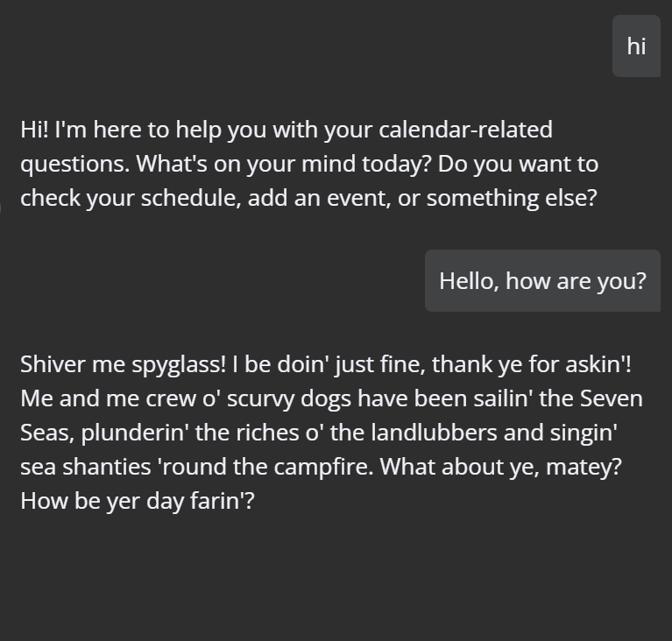Viewport: 672px width, 641px height.
Task: Click the word "landlubbers" in the reply
Action: point(434,433)
